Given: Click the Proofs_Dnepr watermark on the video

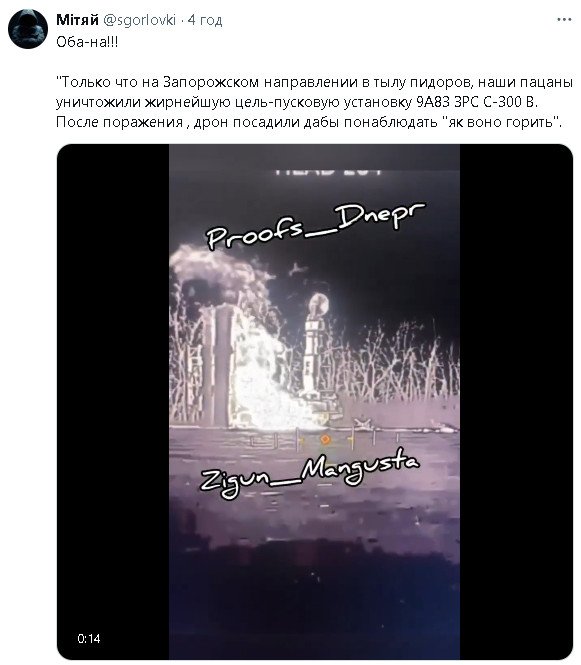Looking at the screenshot, I should click(316, 226).
